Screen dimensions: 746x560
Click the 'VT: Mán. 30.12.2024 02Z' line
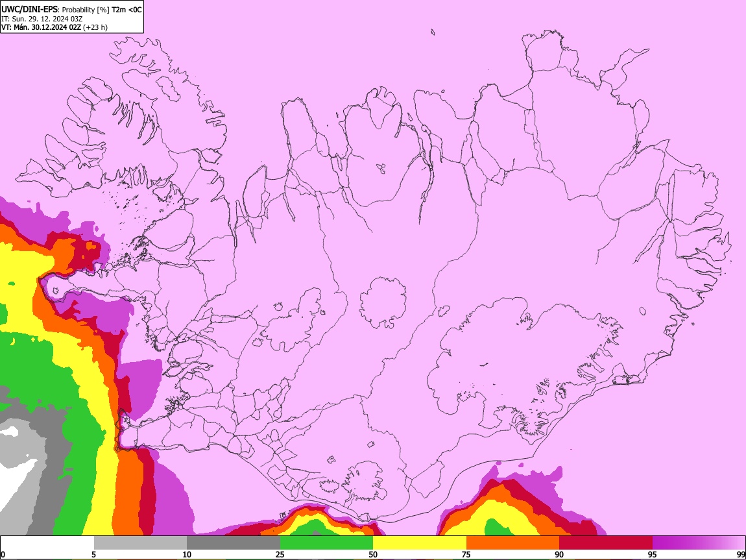coord(42,27)
